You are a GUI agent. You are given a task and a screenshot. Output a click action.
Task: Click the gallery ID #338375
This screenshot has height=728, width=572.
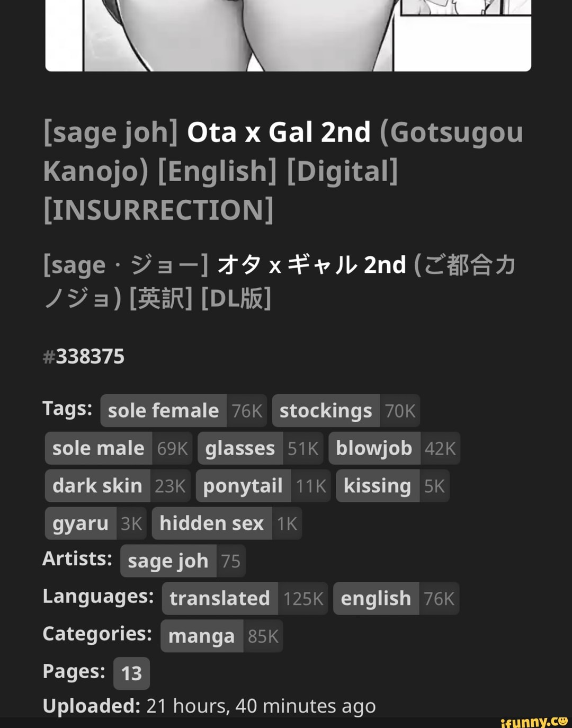tap(84, 357)
